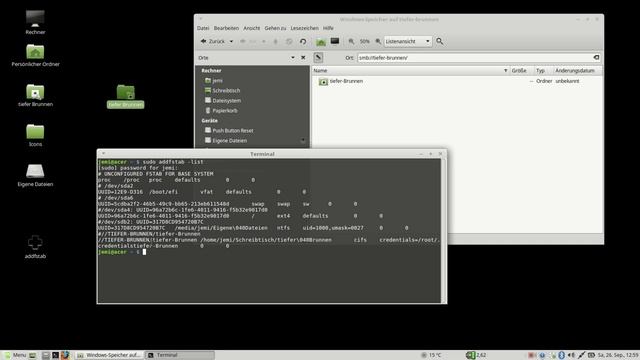640x360 pixels.
Task: Toggle the location bar edit pencil button
Action: pos(318,58)
